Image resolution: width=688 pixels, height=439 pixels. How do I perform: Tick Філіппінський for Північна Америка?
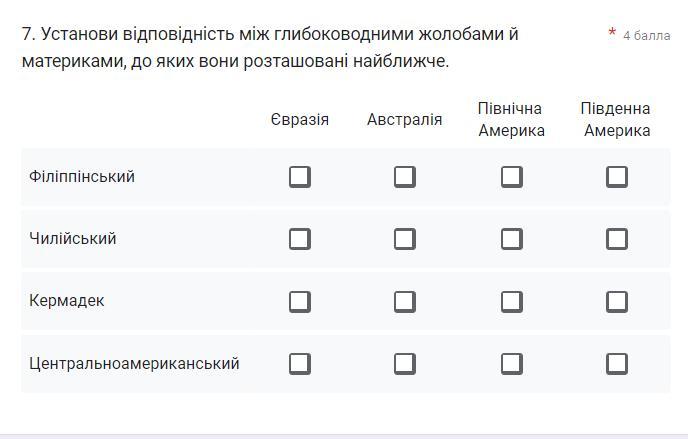pyautogui.click(x=511, y=177)
